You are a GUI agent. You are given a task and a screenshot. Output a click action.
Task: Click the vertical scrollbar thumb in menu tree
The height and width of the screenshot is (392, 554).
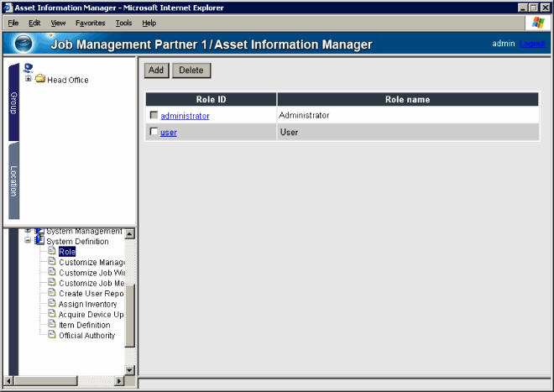tap(129, 316)
